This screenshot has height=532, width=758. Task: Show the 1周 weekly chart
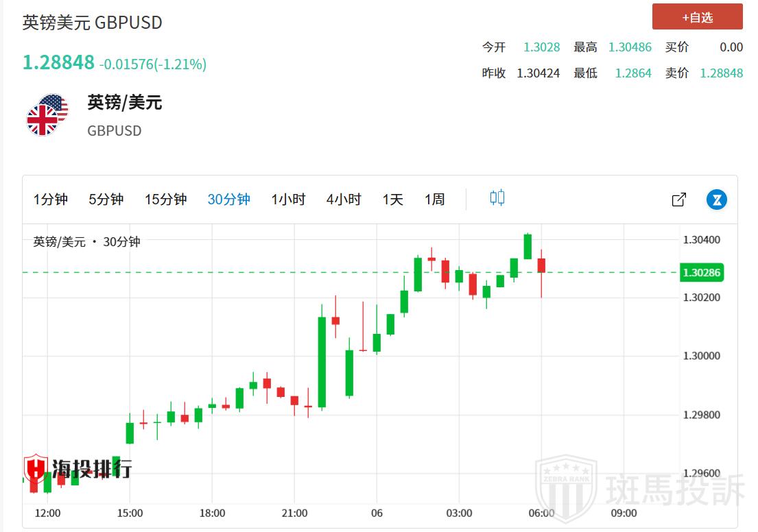click(434, 199)
